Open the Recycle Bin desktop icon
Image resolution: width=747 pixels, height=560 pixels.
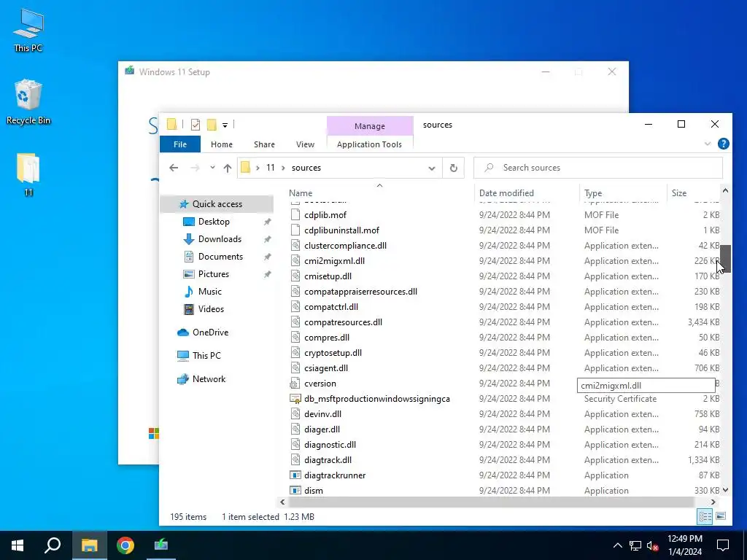(28, 101)
